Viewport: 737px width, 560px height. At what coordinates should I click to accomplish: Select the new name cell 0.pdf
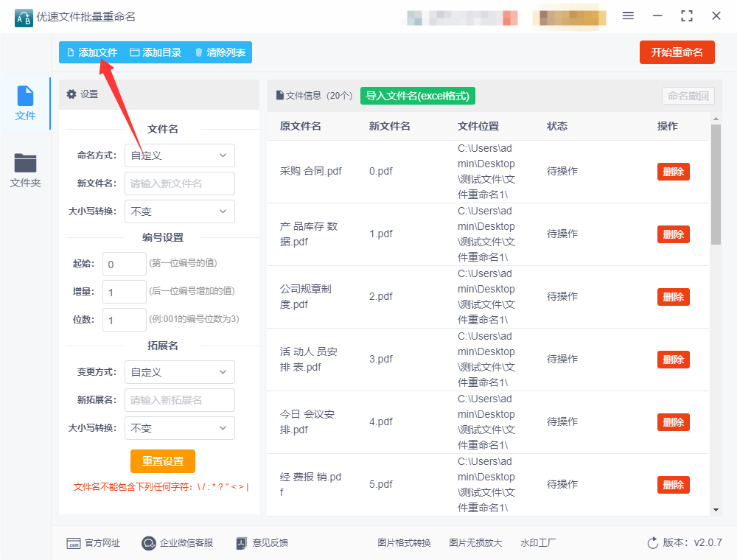coord(381,171)
